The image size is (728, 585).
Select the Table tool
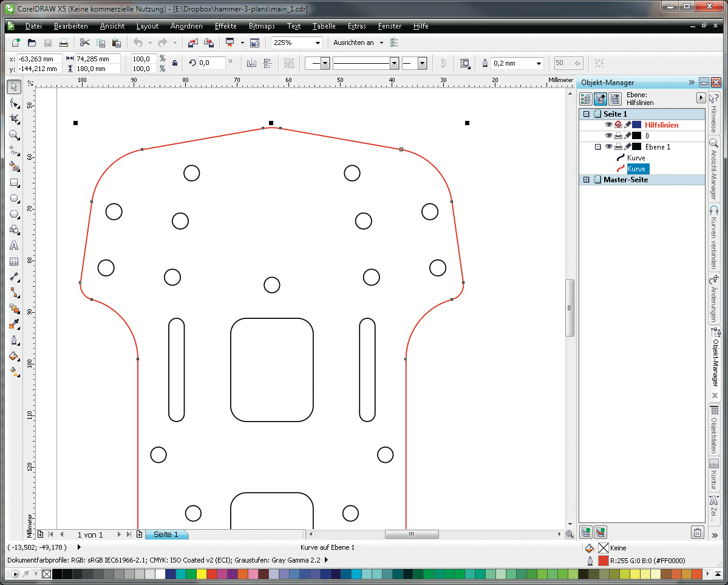[x=14, y=262]
